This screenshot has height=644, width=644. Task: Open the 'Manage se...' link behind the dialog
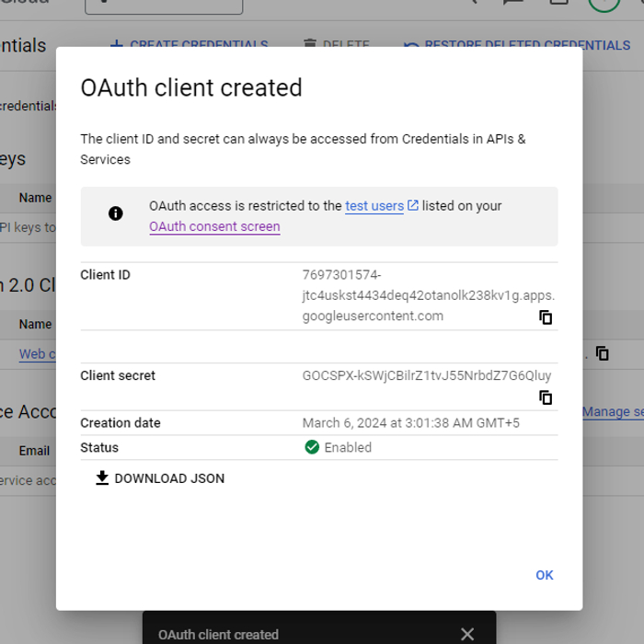coord(613,411)
